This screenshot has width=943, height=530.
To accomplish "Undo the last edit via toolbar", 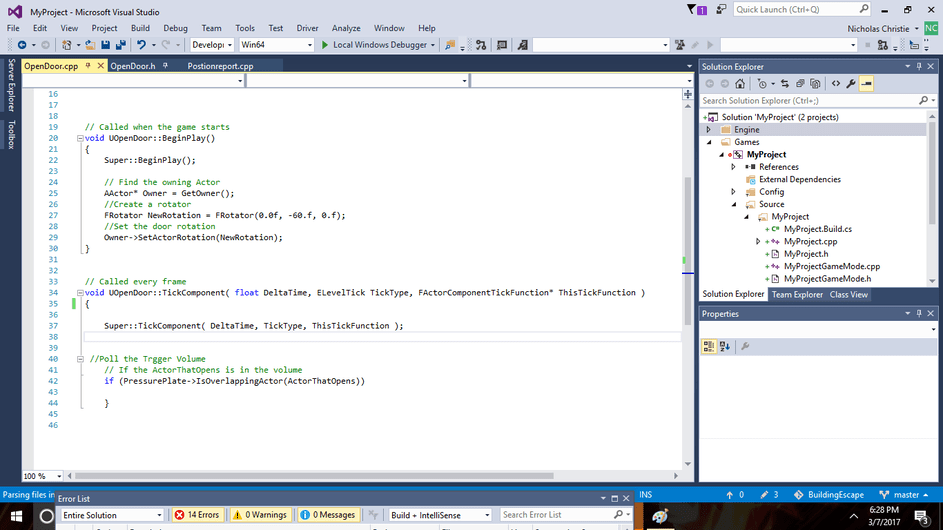I will tap(141, 45).
